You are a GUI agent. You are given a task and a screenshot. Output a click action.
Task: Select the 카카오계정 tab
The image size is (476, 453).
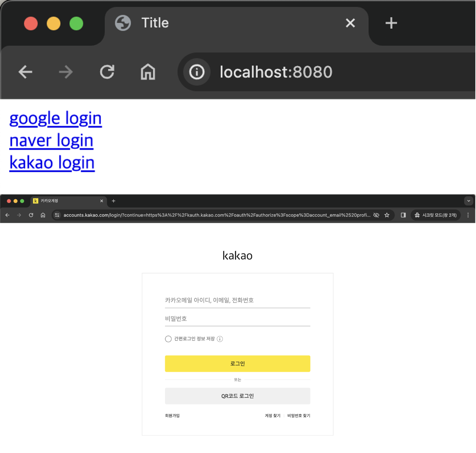point(69,201)
